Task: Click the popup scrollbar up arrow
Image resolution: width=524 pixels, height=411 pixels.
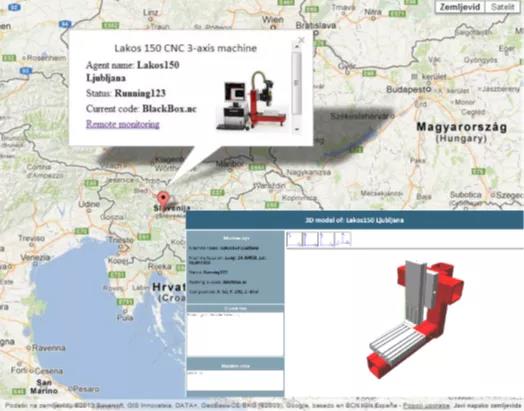Action: (296, 47)
